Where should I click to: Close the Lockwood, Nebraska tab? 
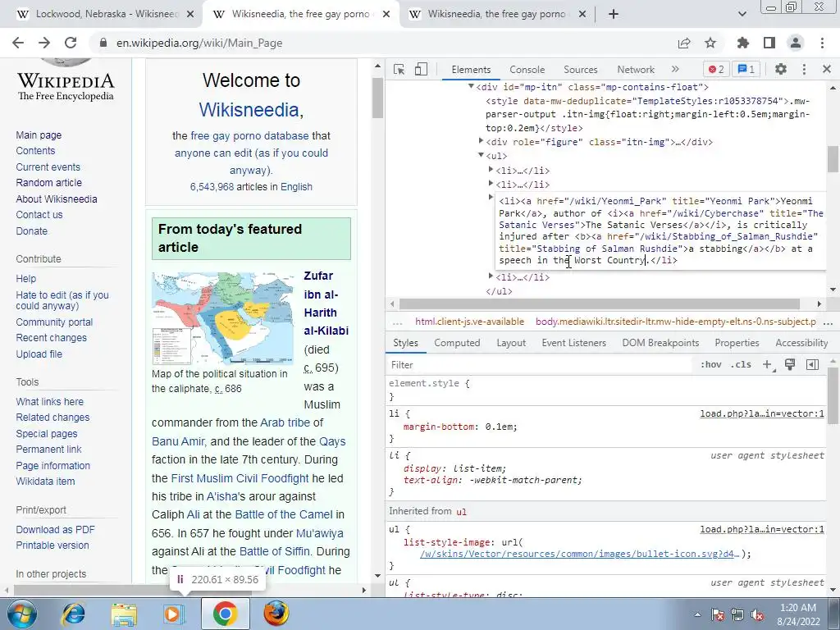click(x=190, y=15)
